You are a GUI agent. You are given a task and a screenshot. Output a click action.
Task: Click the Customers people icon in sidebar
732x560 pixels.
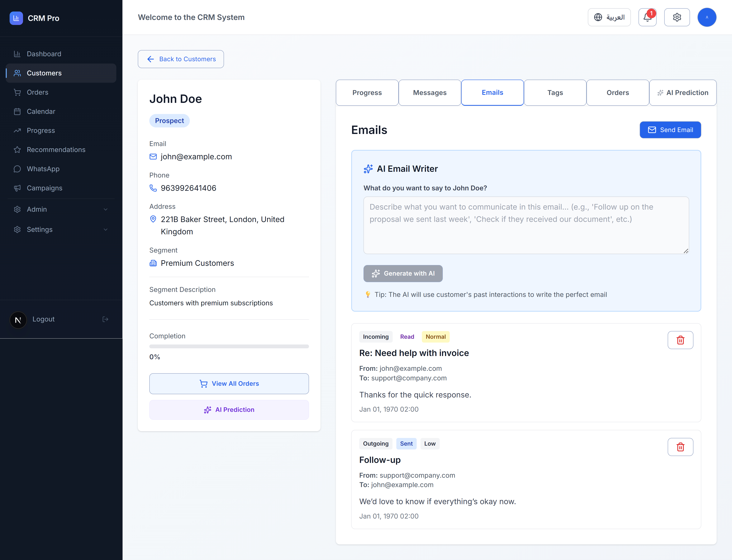17,73
